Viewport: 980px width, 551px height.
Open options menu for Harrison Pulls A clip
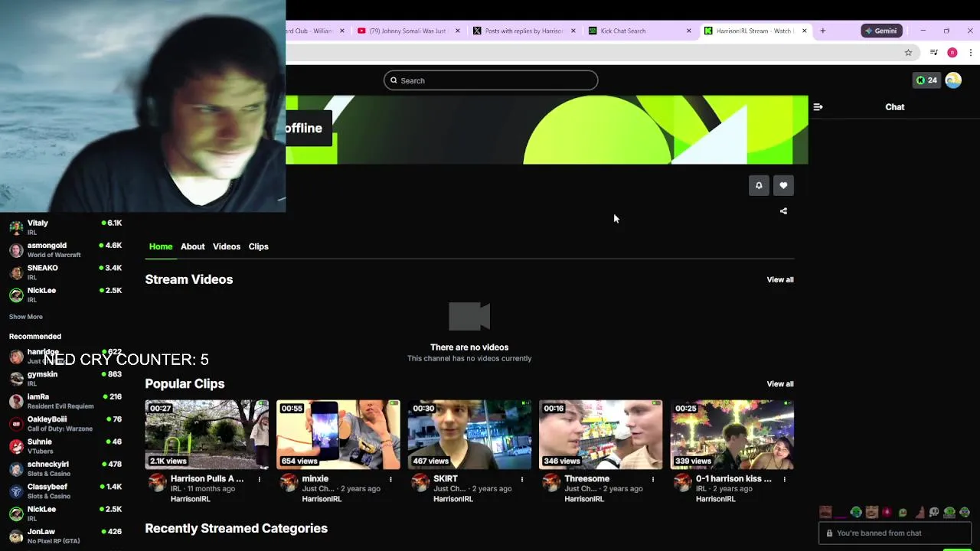point(259,479)
